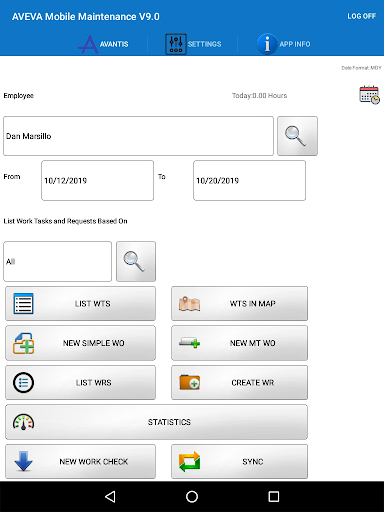
Task: Tap the Android recent apps button
Action: [x=274, y=497]
